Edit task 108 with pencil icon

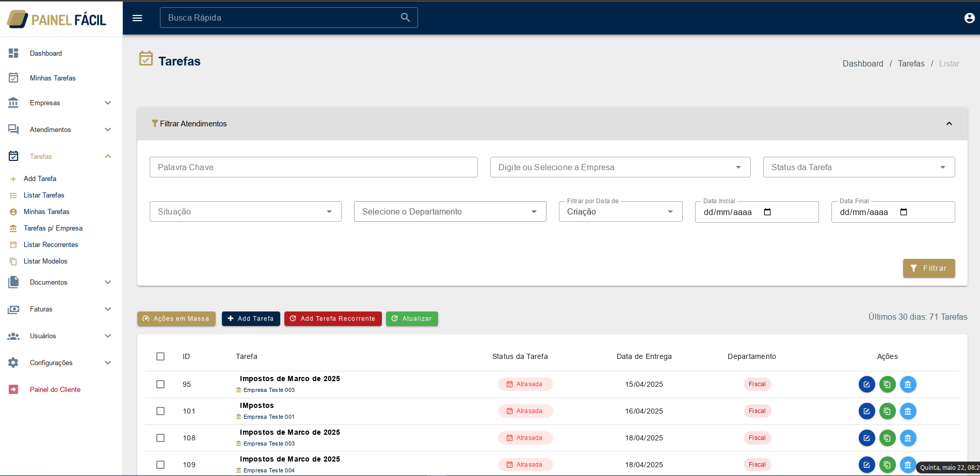tap(866, 438)
